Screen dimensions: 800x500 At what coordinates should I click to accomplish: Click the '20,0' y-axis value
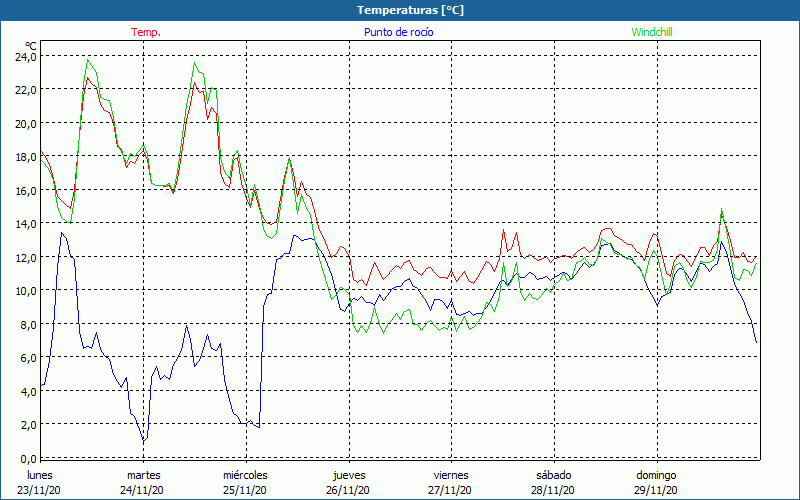26,123
